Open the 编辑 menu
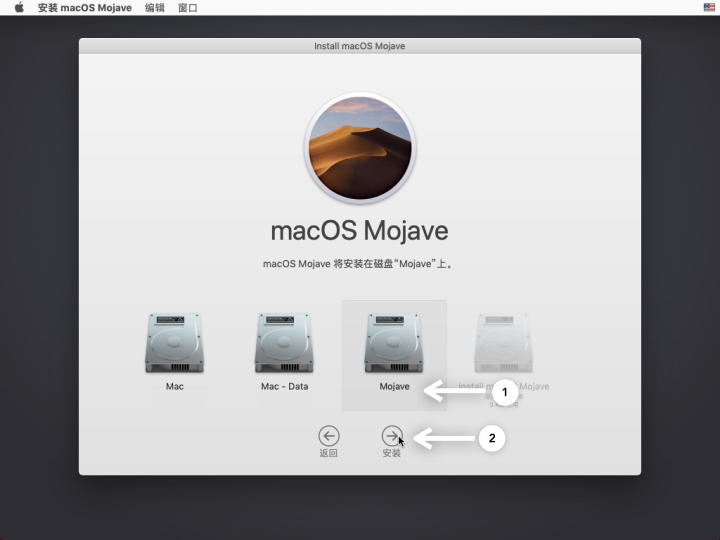Viewport: 720px width, 540px height. pyautogui.click(x=155, y=8)
